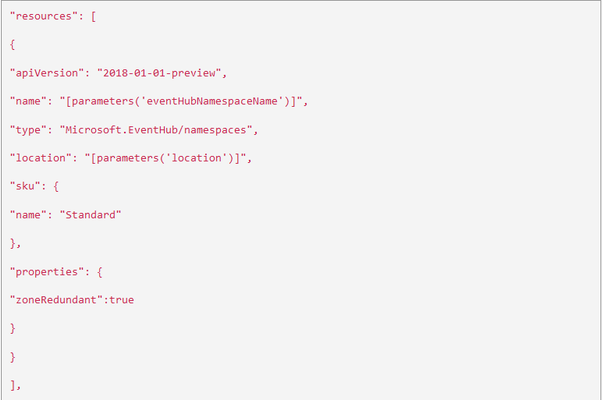The image size is (603, 400).
Task: Click the closing brace with comma after sku
Action: coord(15,243)
